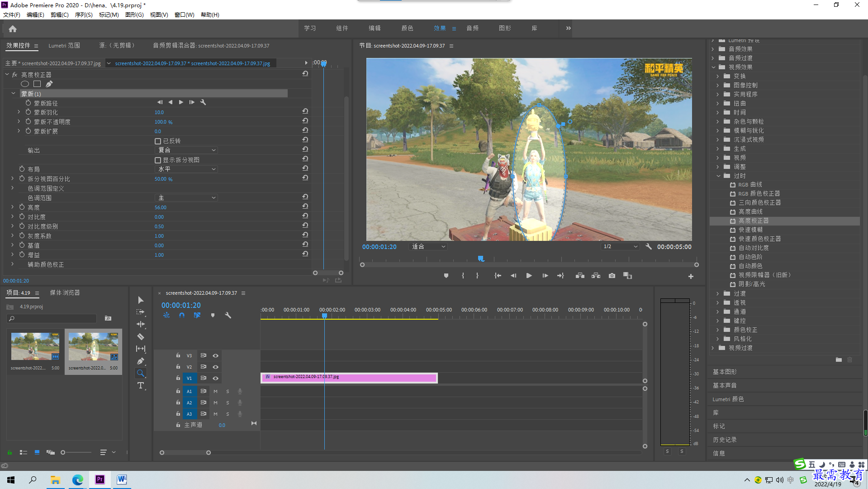Adjust the project thumbnail zoom slider
This screenshot has height=489, width=868.
[63, 452]
